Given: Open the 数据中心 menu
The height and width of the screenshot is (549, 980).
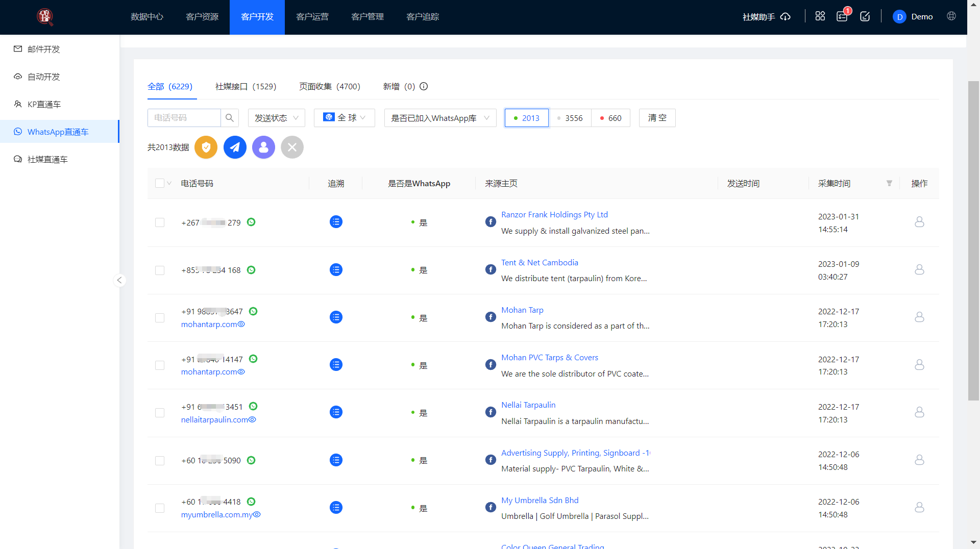Looking at the screenshot, I should 147,17.
